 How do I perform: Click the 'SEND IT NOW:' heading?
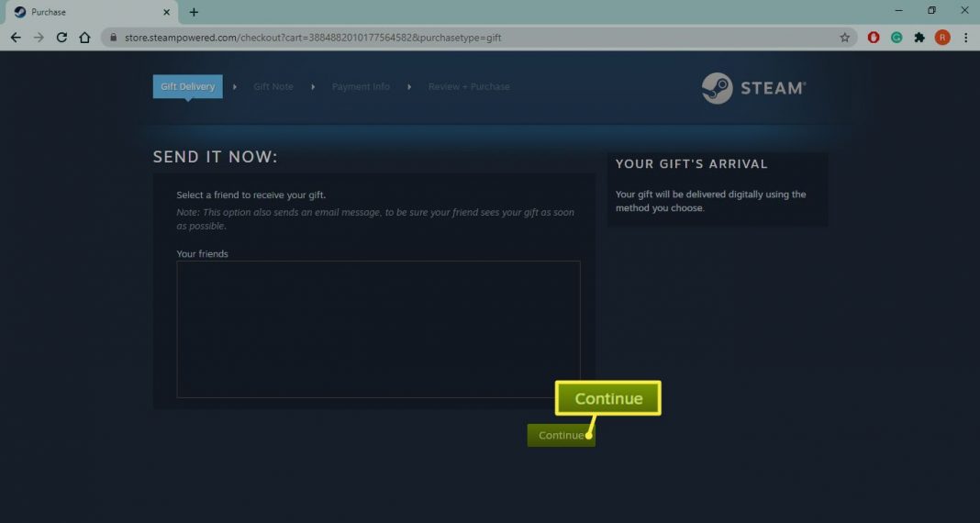(x=215, y=157)
